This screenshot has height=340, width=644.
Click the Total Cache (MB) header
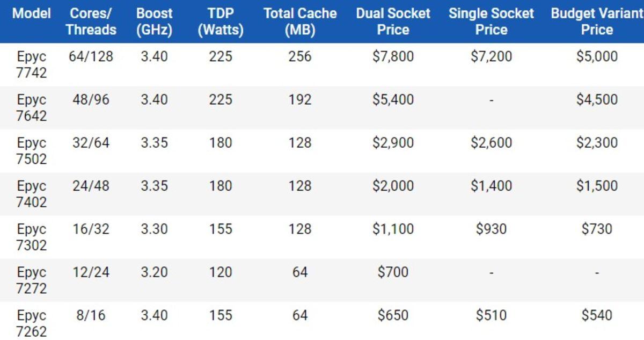300,21
